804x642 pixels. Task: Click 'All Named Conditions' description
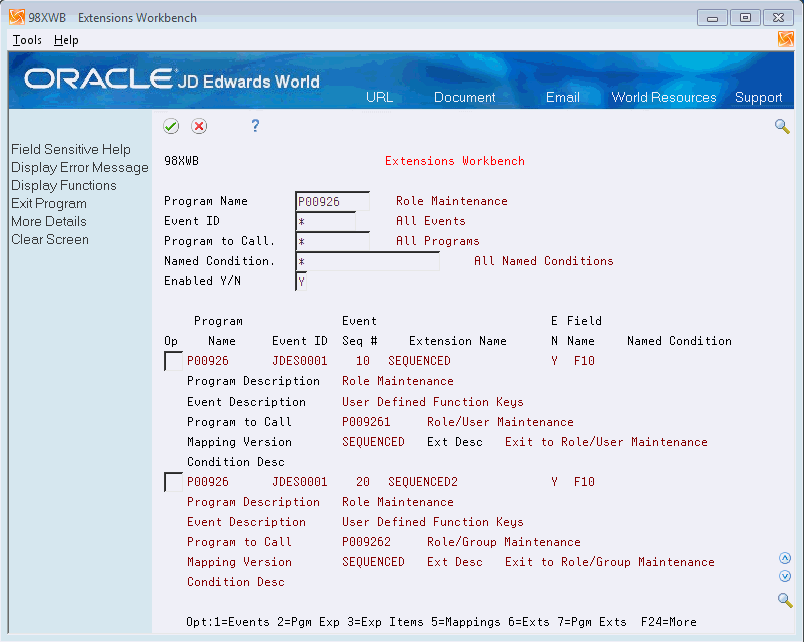[544, 261]
